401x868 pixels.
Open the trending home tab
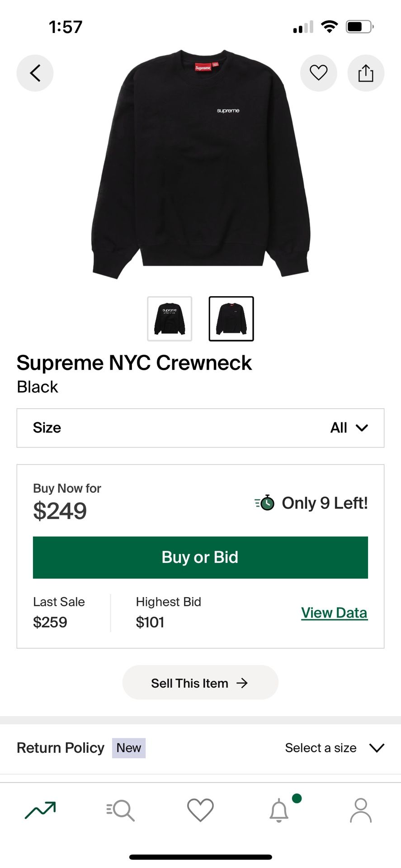coord(40,810)
